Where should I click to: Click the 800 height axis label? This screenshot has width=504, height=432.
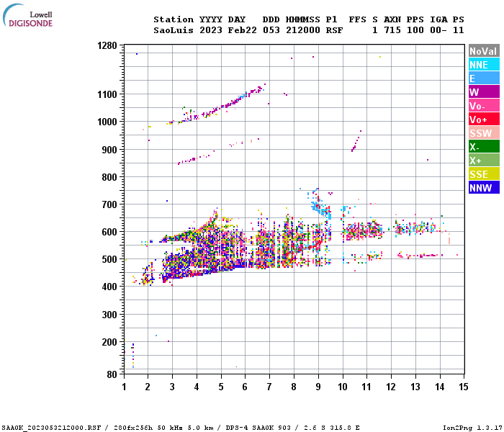click(x=109, y=177)
